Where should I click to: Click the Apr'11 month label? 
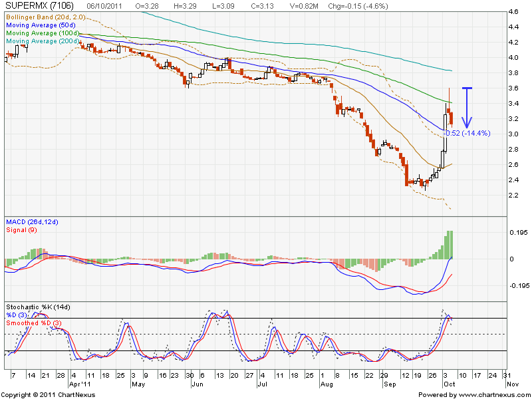(80, 384)
